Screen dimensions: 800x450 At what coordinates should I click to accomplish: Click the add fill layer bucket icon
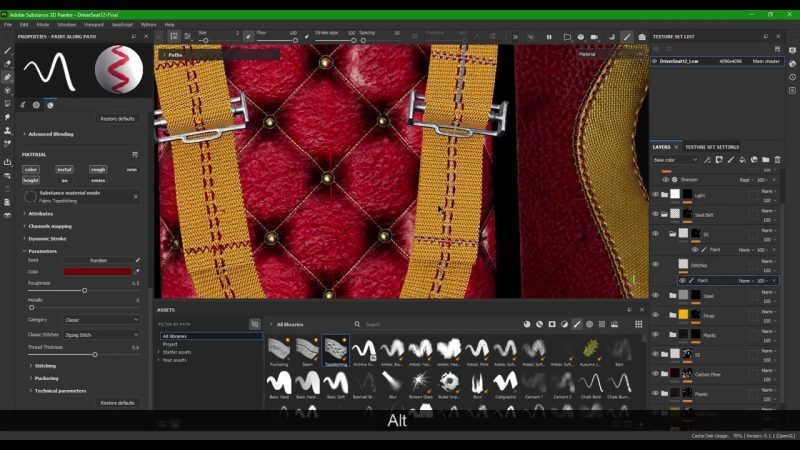tap(743, 159)
